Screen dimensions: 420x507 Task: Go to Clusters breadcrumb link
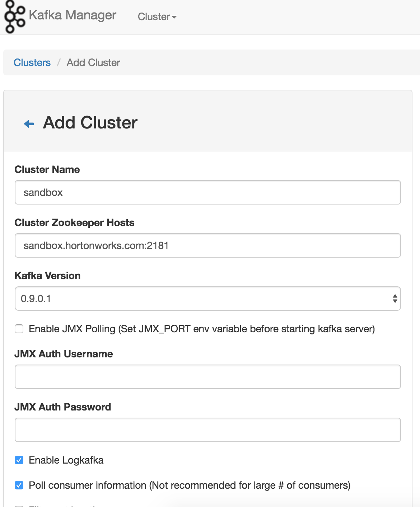tap(32, 62)
